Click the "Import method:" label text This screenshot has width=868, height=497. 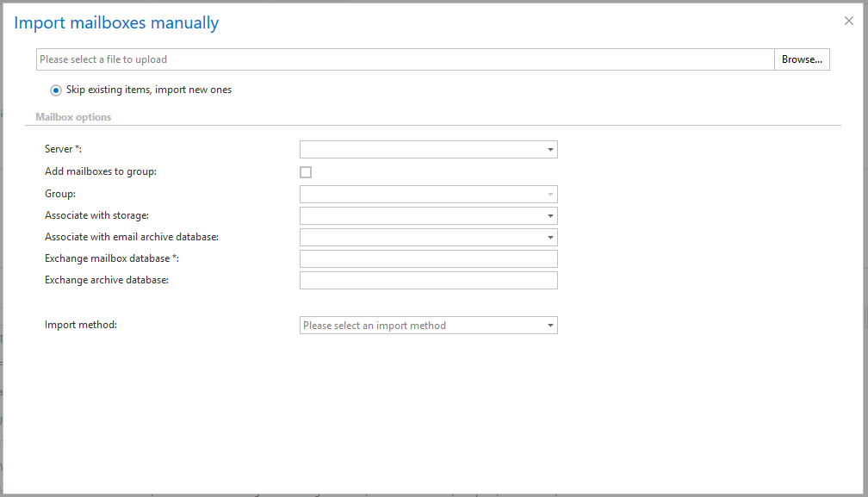(80, 325)
